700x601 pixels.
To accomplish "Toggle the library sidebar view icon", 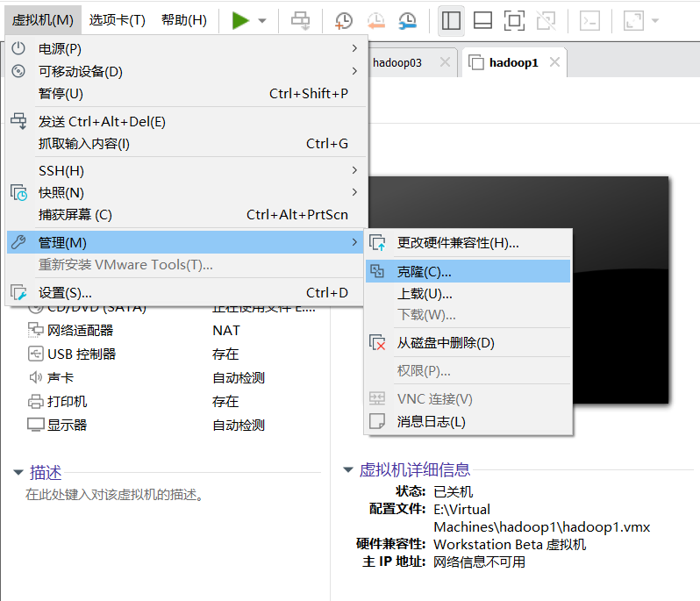I will pyautogui.click(x=451, y=20).
